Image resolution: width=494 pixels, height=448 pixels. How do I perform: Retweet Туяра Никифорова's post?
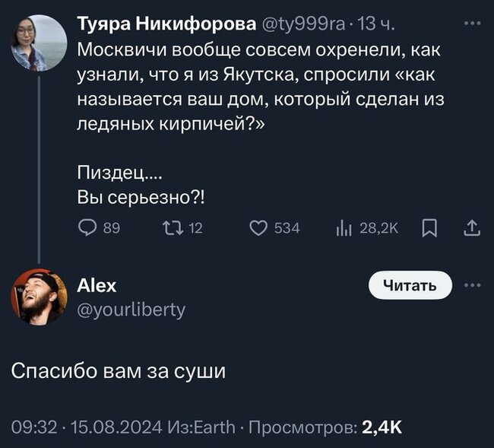[x=172, y=227]
